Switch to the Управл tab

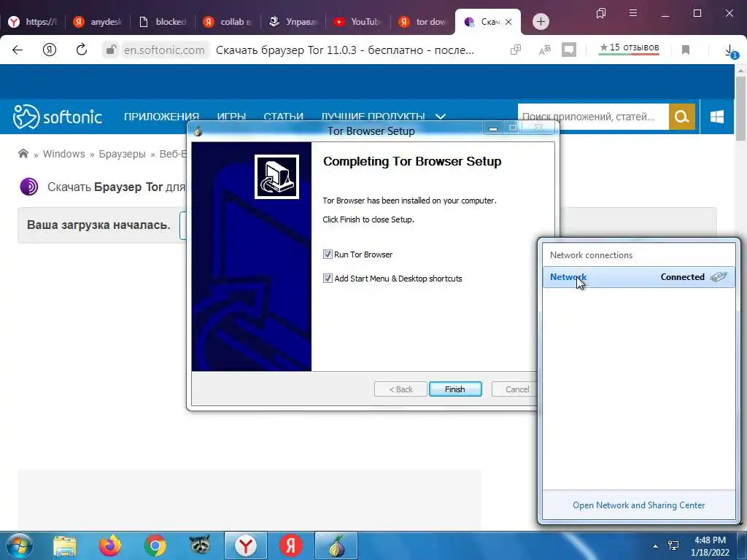[293, 21]
